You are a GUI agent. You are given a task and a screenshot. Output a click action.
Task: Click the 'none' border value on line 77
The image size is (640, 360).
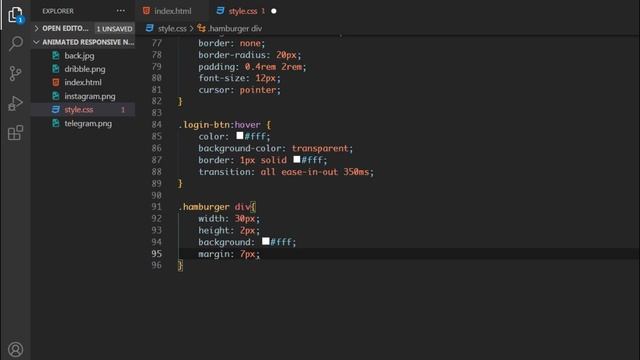[250, 43]
